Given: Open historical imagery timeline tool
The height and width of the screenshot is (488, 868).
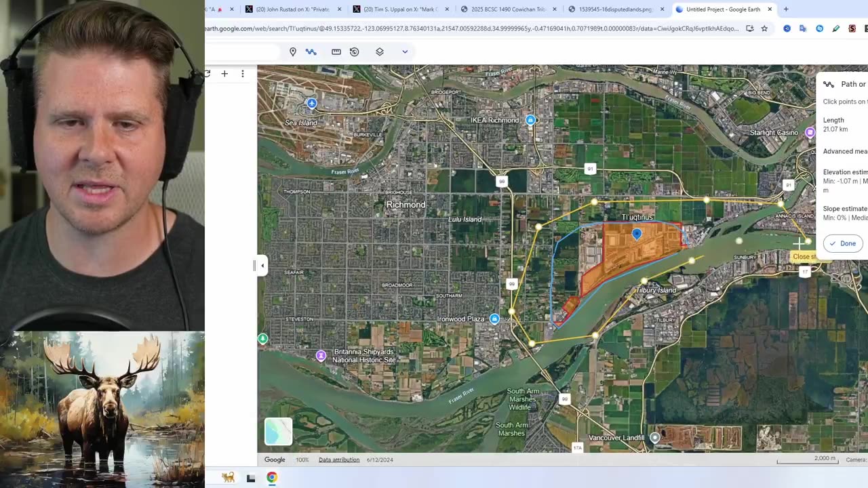Looking at the screenshot, I should (354, 52).
